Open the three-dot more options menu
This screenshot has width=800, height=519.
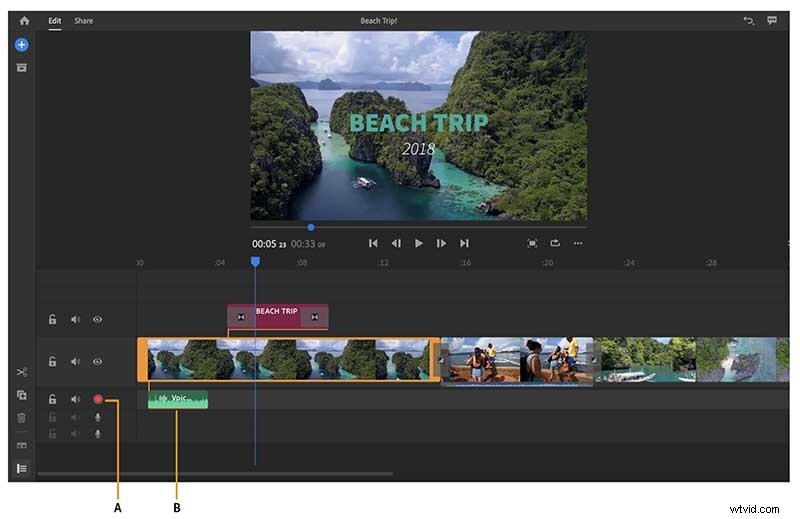tap(577, 243)
